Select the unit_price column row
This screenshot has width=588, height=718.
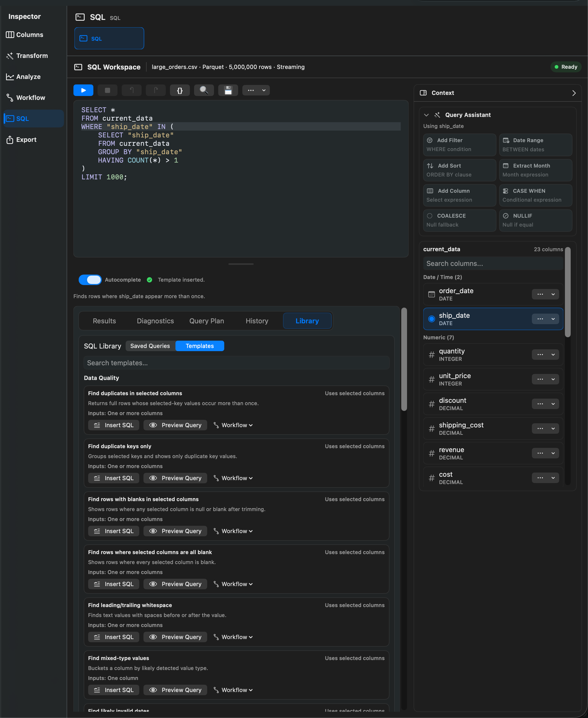click(x=493, y=379)
